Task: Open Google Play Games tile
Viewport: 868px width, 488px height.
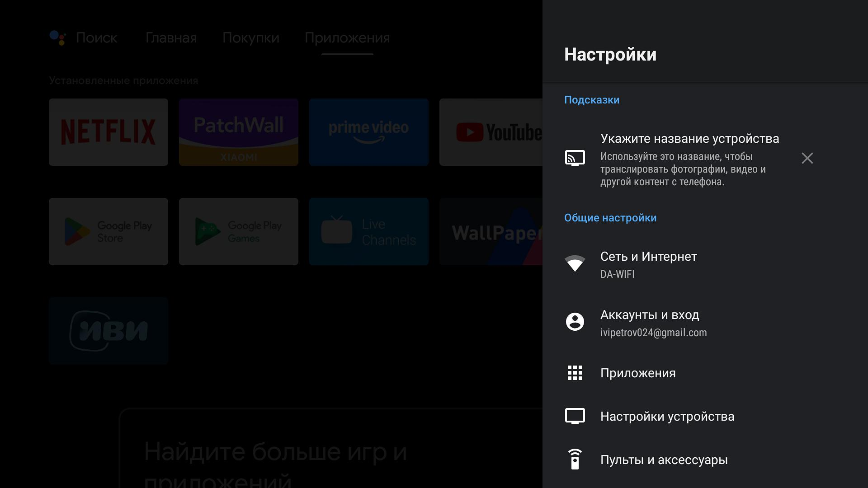Action: [239, 231]
